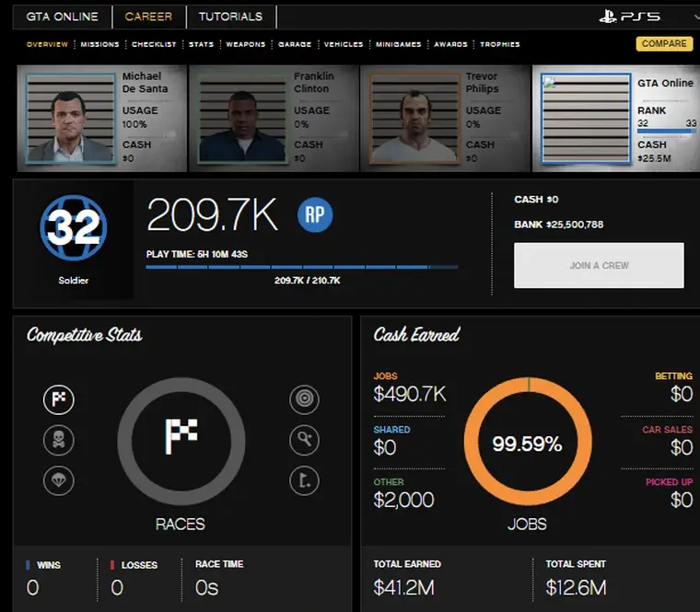Open the GTA Online main tab
Screen dimensions: 700x612
[62, 17]
